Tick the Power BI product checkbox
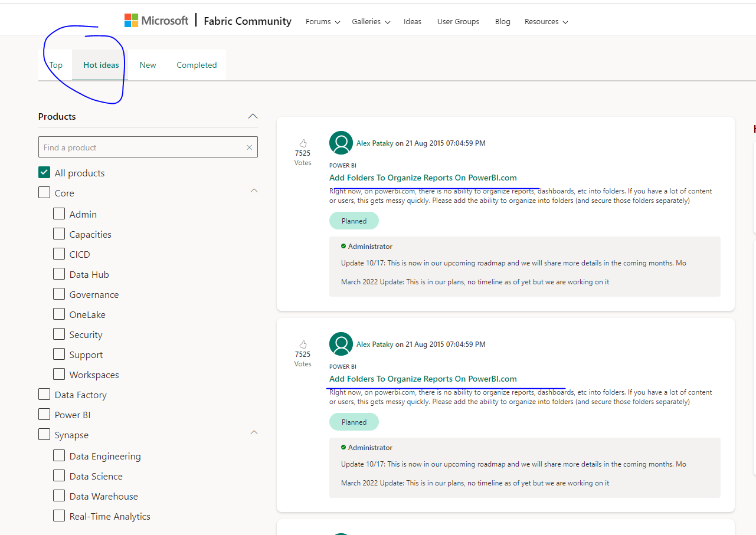The height and width of the screenshot is (535, 756). coord(44,415)
